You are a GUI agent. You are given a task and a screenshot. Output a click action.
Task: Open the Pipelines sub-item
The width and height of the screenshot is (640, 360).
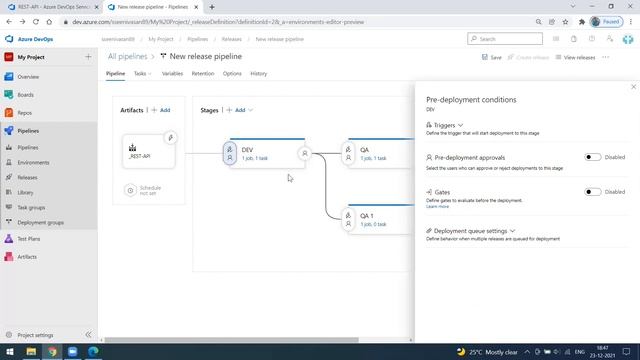tap(28, 147)
